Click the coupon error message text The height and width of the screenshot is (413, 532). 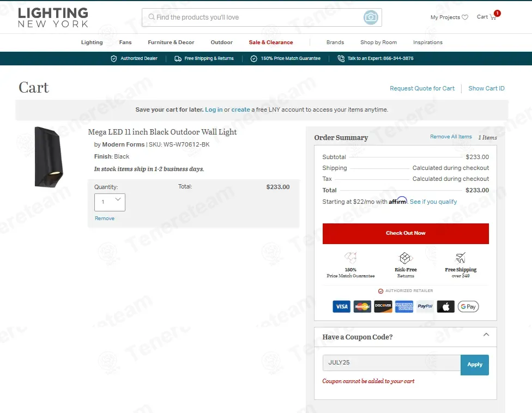[368, 381]
